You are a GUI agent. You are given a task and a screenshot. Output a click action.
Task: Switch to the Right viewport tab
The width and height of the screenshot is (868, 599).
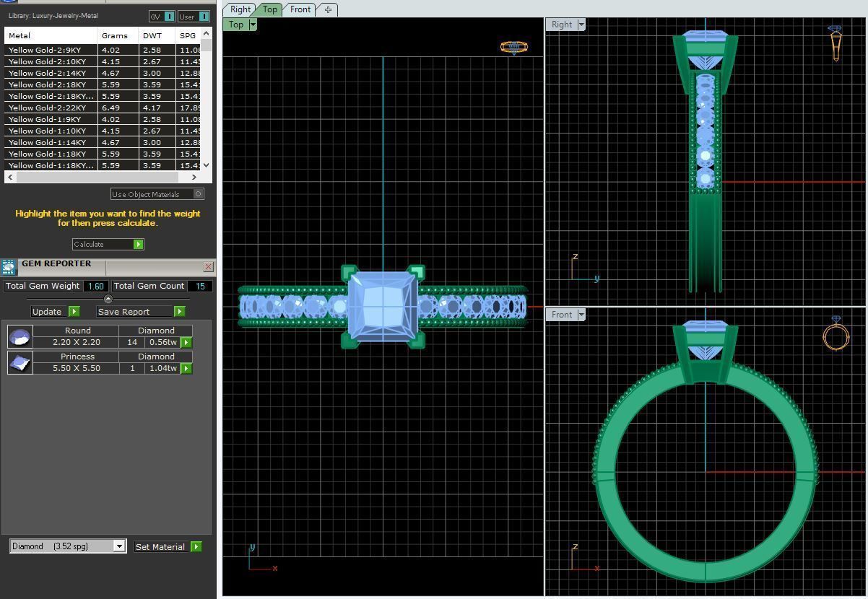[x=240, y=9]
